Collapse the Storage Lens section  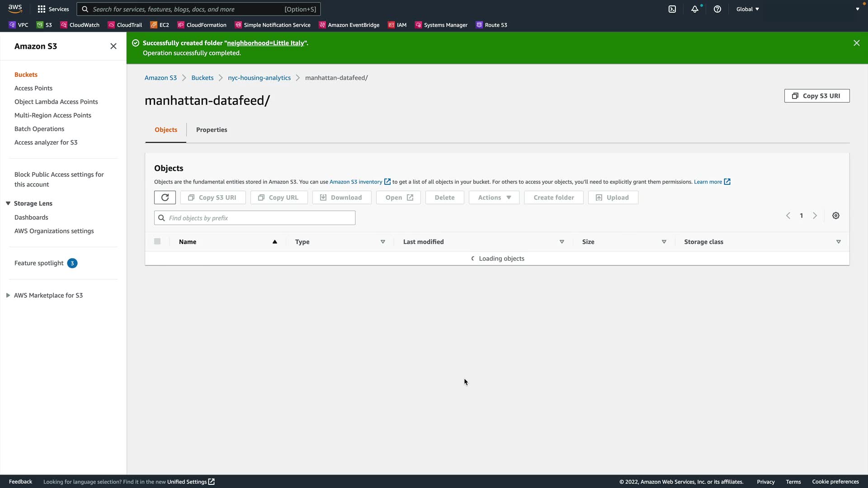coord(8,203)
